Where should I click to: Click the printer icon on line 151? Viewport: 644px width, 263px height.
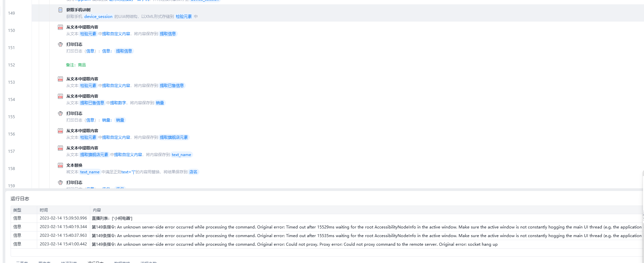pos(60,44)
